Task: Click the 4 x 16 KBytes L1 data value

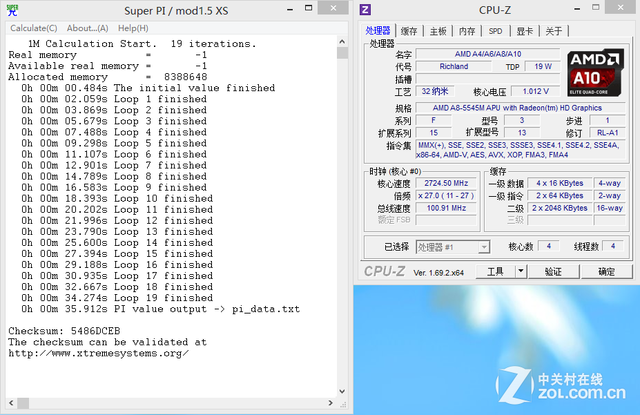Action: (560, 183)
